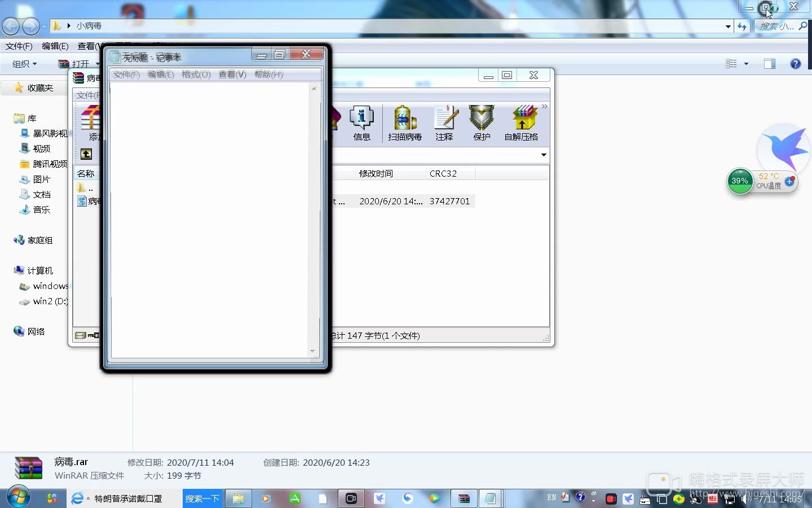Change view icon in Explorer toolbar
The width and height of the screenshot is (812, 508).
click(x=731, y=64)
